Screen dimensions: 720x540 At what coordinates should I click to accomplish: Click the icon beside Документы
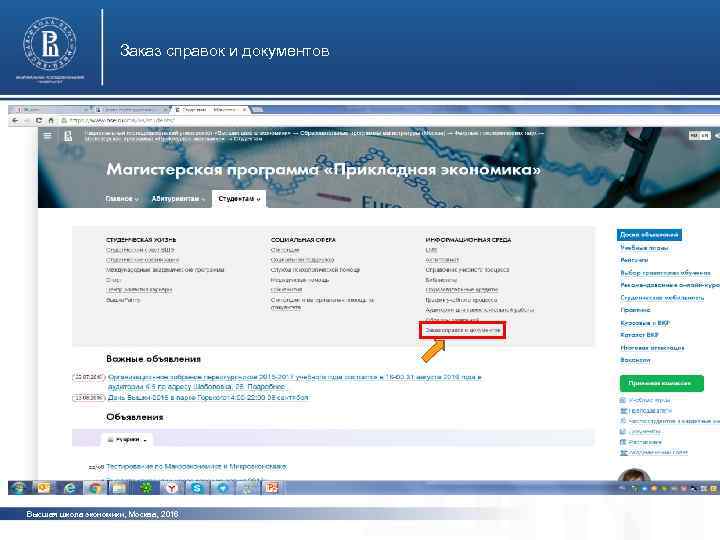point(623,432)
